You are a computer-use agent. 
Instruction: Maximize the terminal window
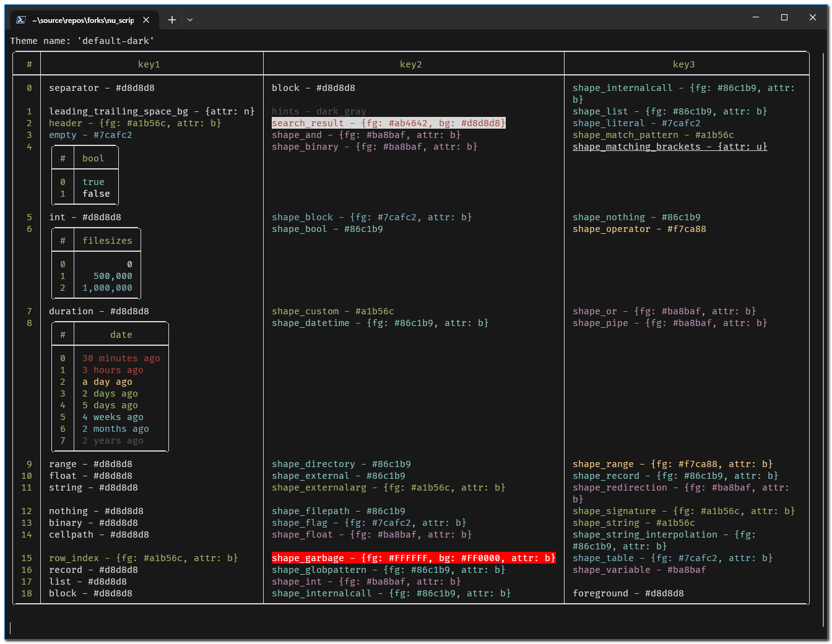pyautogui.click(x=784, y=17)
